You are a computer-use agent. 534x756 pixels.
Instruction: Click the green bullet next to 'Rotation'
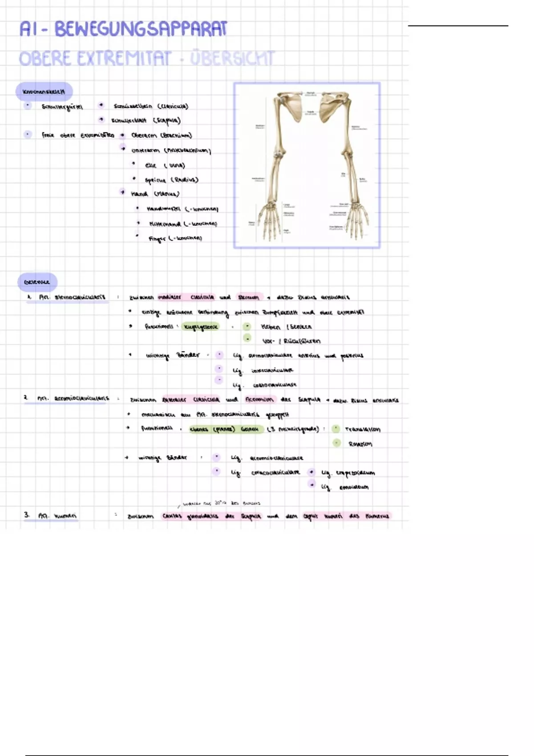tap(337, 443)
